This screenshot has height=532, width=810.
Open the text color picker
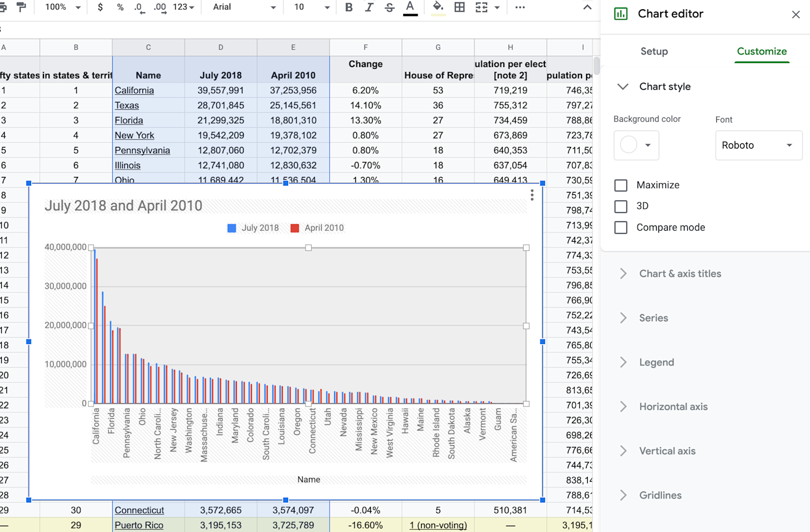coord(410,8)
